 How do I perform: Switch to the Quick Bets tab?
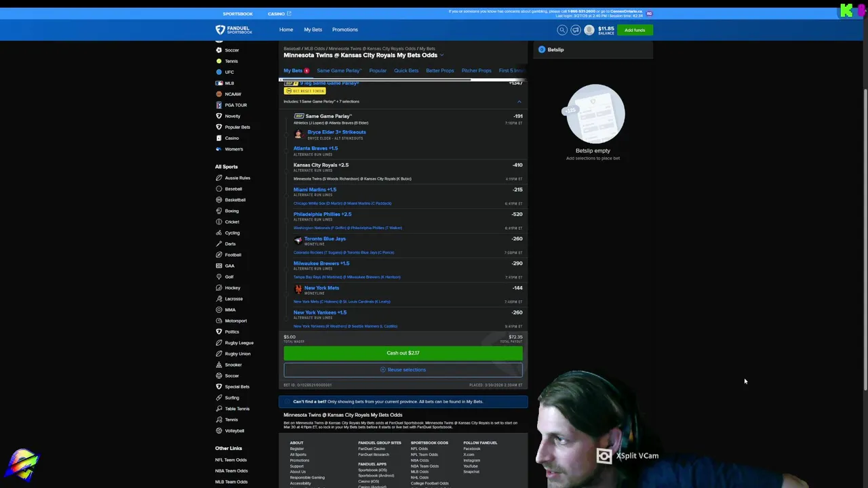(x=406, y=70)
